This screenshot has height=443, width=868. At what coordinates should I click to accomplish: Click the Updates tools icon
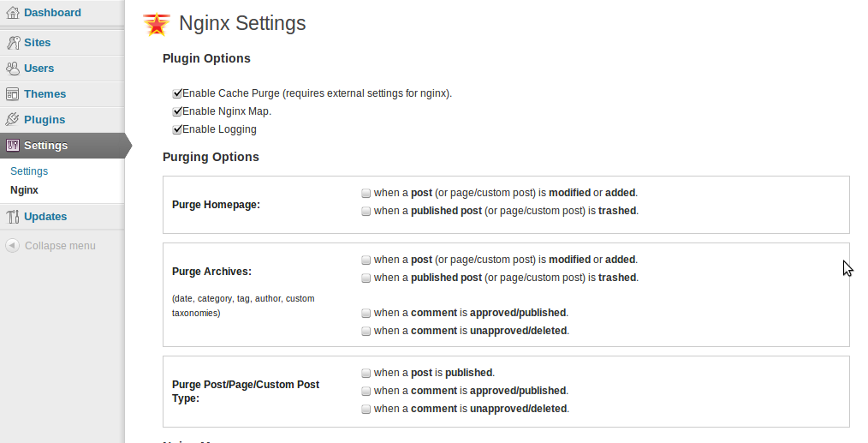(13, 216)
